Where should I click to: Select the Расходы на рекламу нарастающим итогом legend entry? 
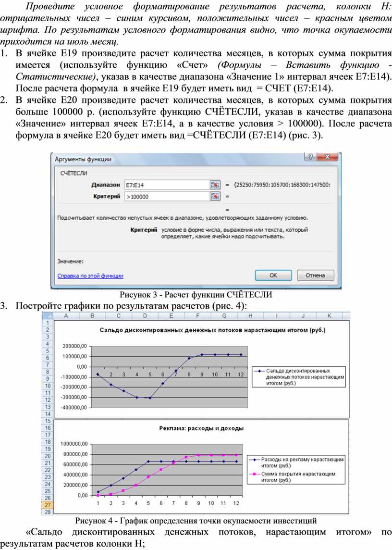296,462
